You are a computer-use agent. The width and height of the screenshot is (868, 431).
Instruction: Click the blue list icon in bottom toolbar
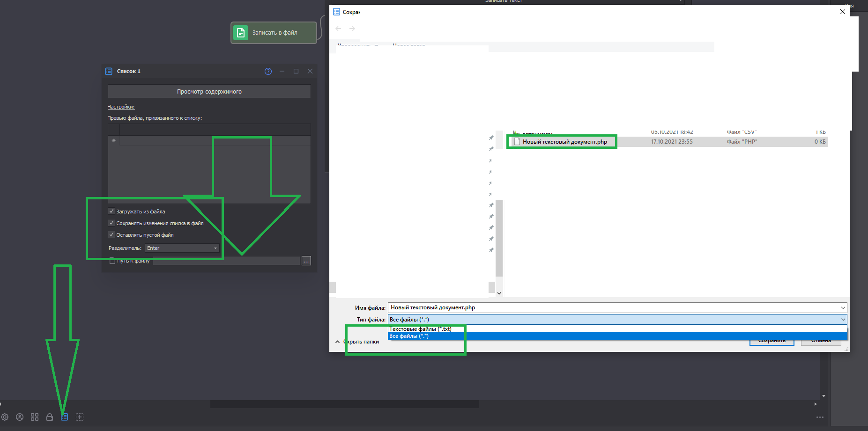point(65,417)
